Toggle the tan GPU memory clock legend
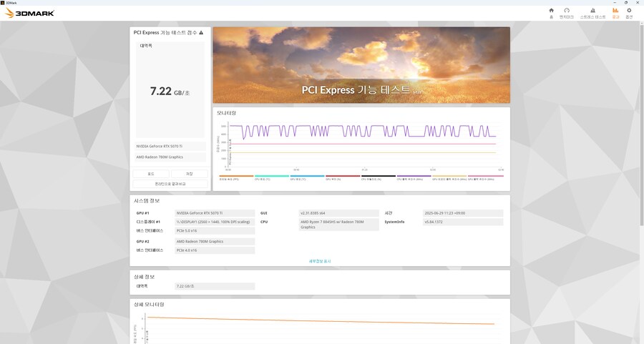Image resolution: width=644 pixels, height=344 pixels. 449,177
